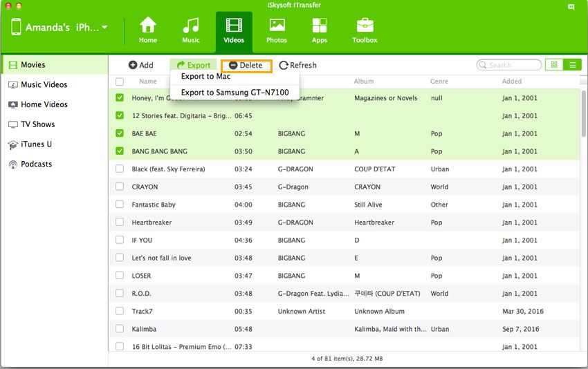The width and height of the screenshot is (588, 369).
Task: Check the 16 Bit Lolitas checkbox
Action: (120, 346)
